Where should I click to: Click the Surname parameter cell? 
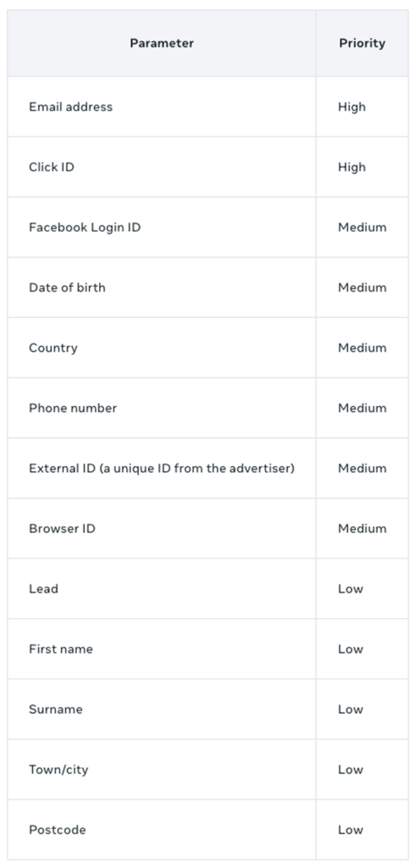(162, 709)
